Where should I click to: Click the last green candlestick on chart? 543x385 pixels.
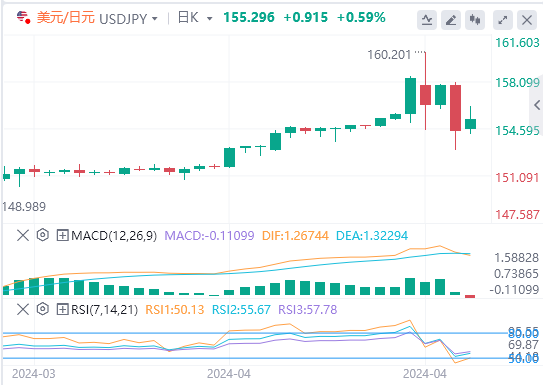470,124
